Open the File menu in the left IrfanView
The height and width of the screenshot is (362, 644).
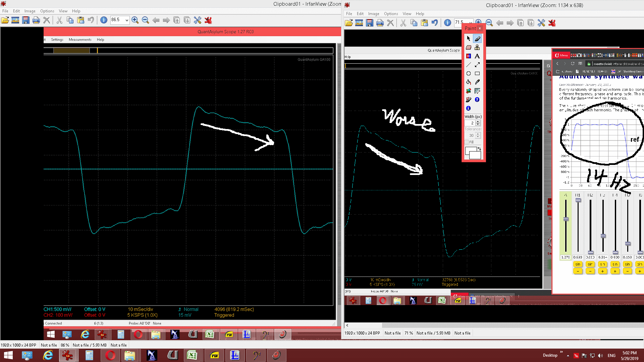click(x=5, y=11)
